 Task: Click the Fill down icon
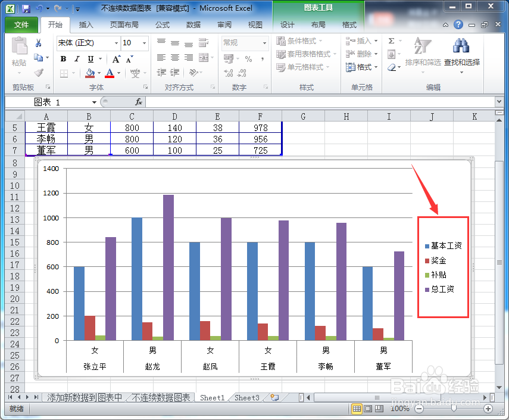click(x=392, y=54)
